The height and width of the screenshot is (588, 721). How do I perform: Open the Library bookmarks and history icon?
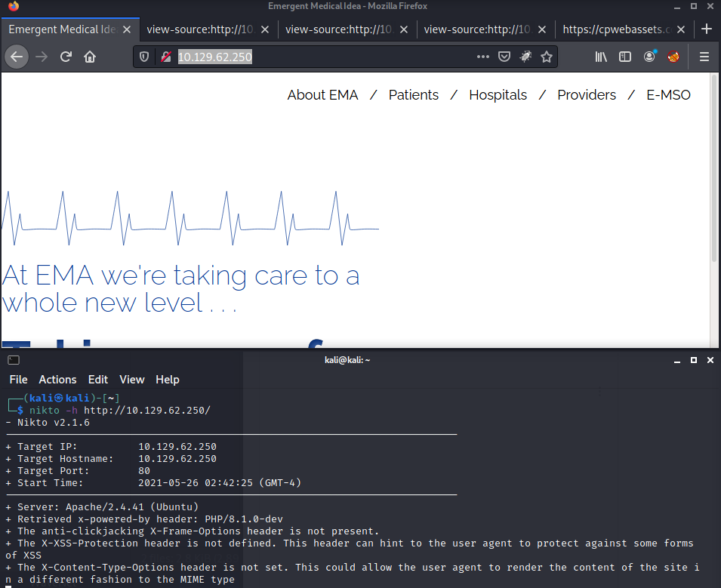tap(602, 57)
